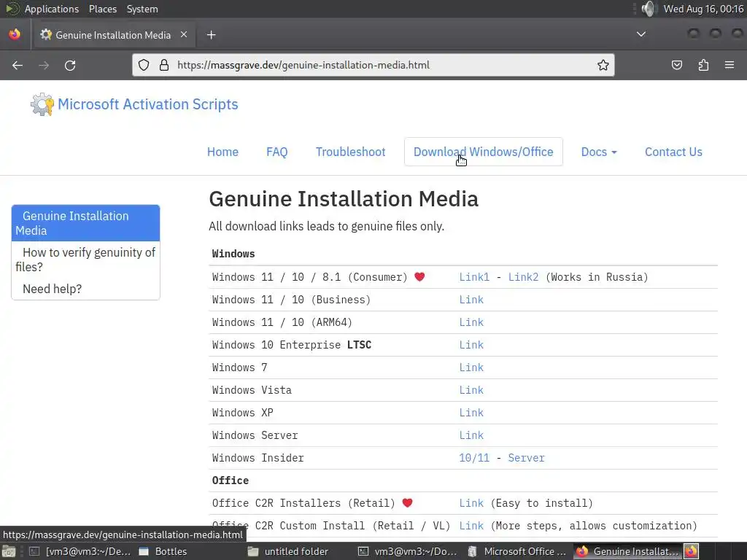Bookmark this page with the star icon
Screen dimensions: 747x560
coord(603,65)
